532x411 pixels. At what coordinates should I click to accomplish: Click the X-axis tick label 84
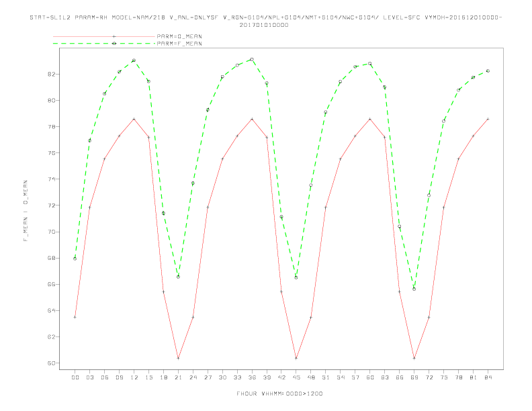coord(488,377)
